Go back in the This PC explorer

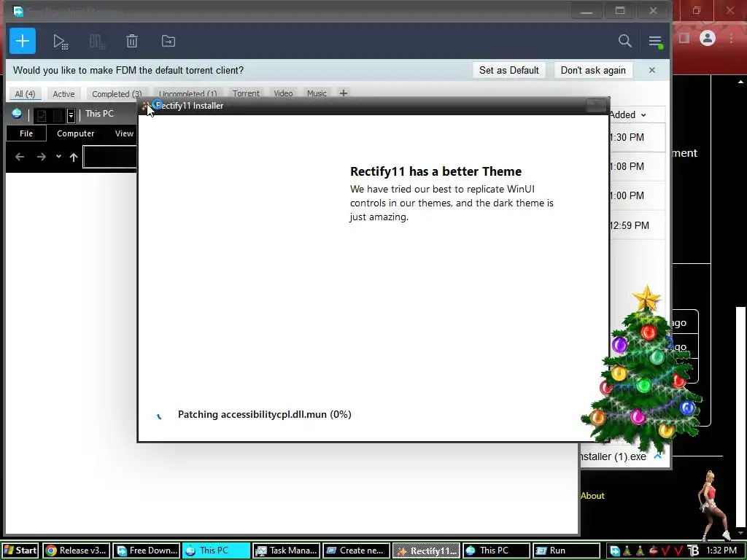tap(20, 157)
